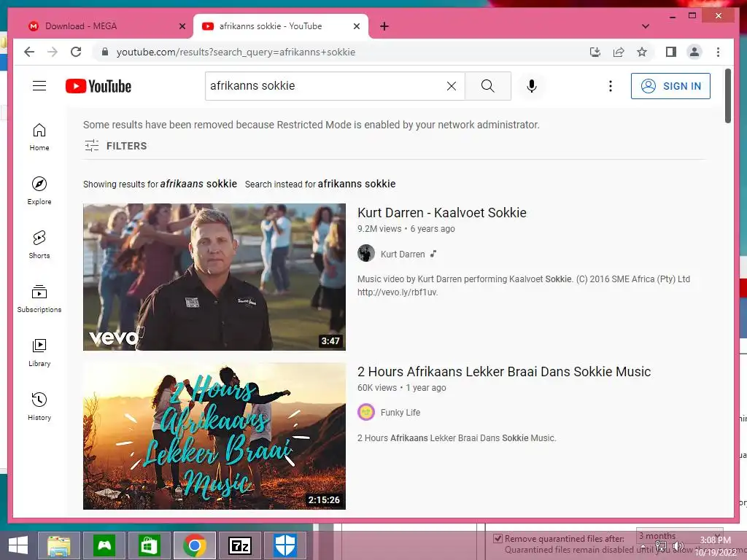
Task: Share this page using the share icon
Action: [619, 52]
